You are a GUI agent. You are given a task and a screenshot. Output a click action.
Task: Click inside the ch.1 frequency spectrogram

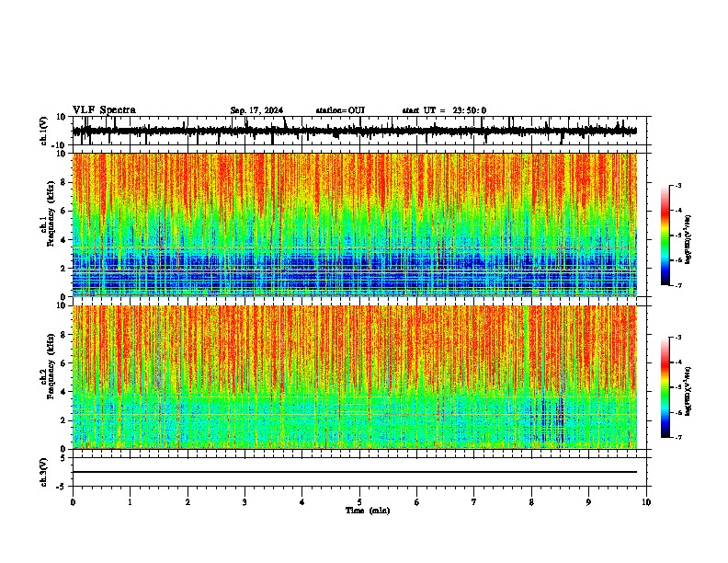pyautogui.click(x=354, y=224)
